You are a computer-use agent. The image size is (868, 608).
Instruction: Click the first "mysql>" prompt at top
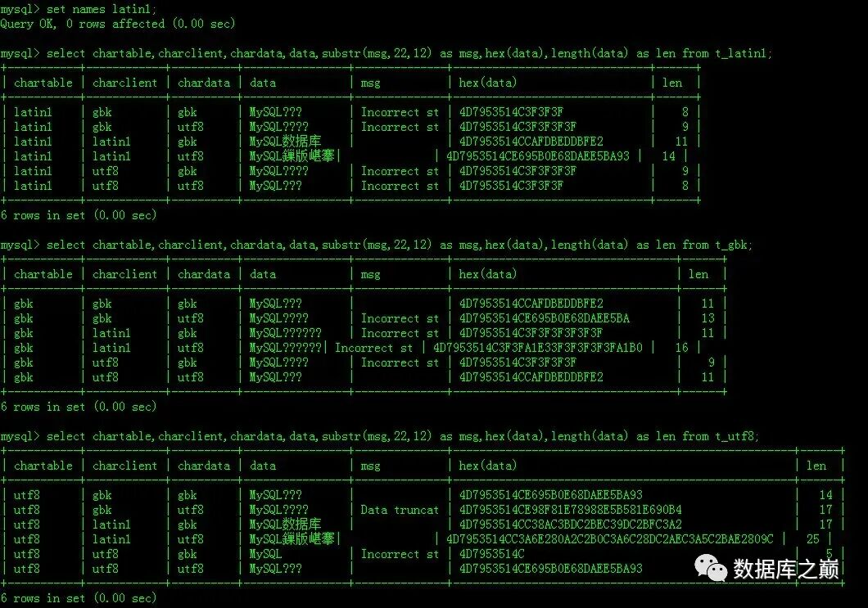(x=20, y=9)
